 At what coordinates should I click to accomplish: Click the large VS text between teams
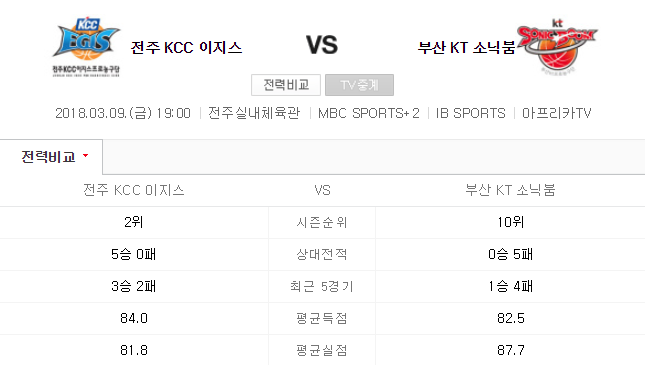[322, 45]
